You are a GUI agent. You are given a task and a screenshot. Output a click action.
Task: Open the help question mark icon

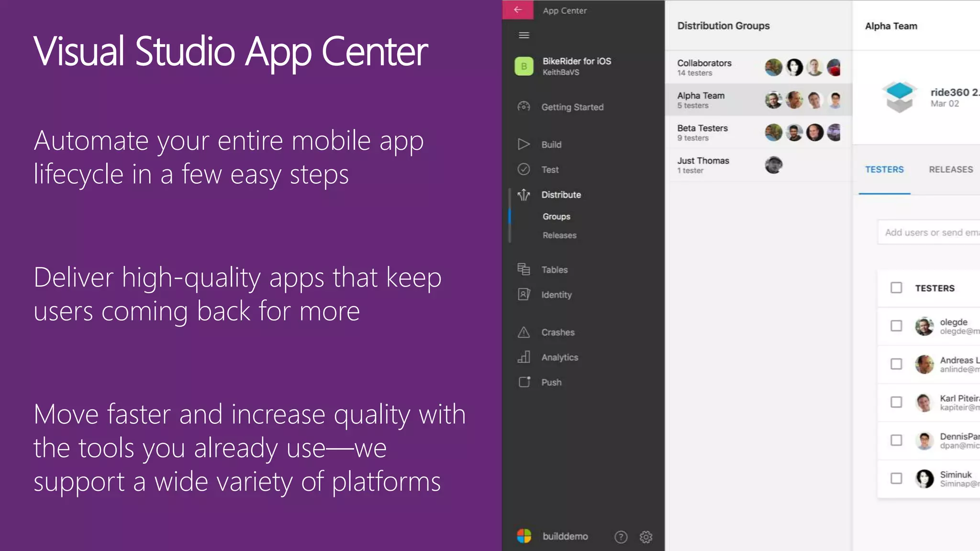pos(621,537)
